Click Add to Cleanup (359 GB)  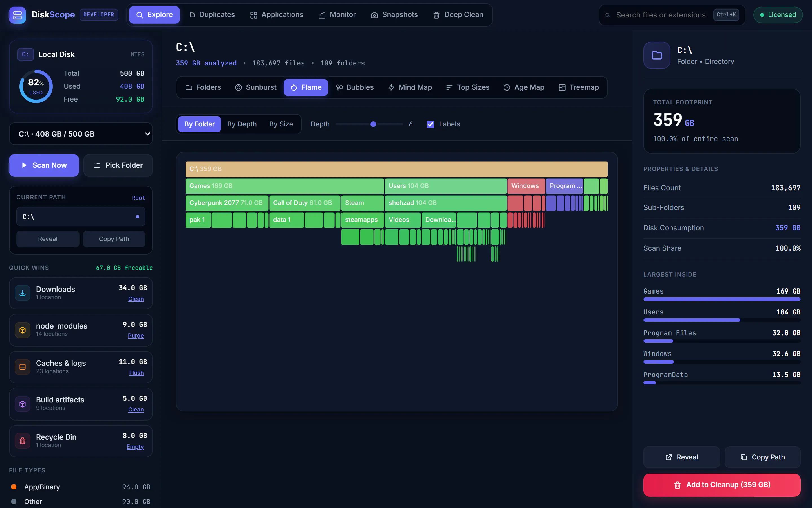[722, 485]
